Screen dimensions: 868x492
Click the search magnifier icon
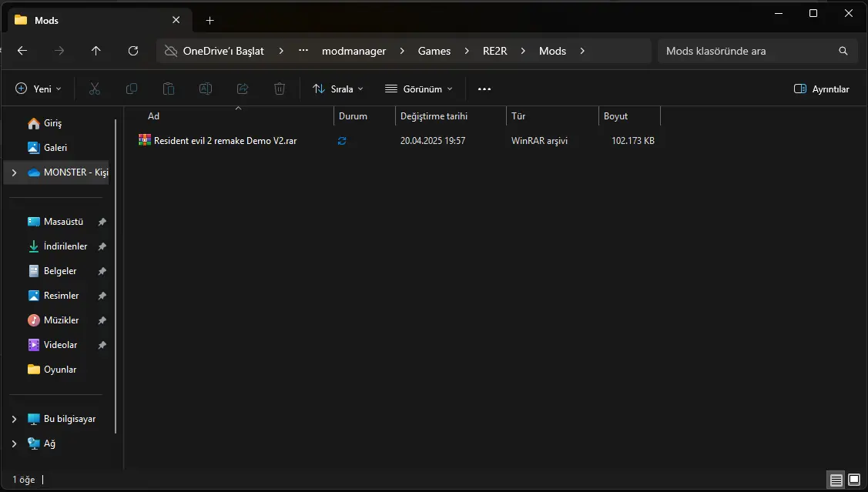tap(843, 51)
